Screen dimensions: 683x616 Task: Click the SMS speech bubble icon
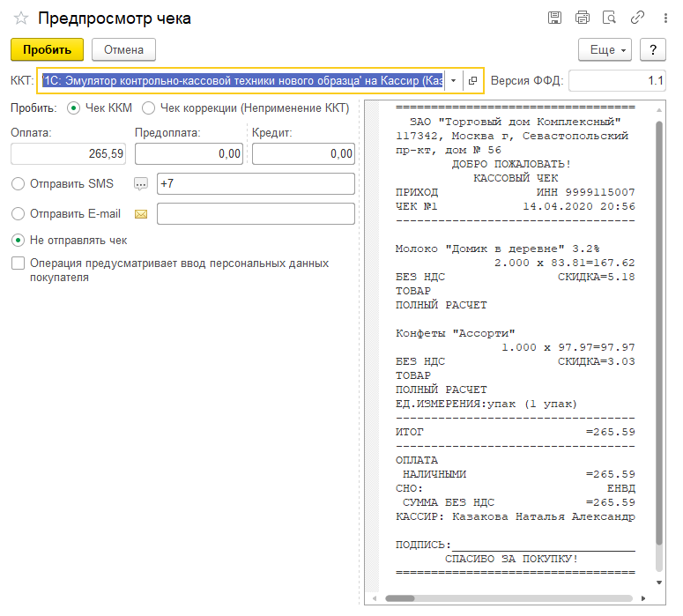click(141, 184)
